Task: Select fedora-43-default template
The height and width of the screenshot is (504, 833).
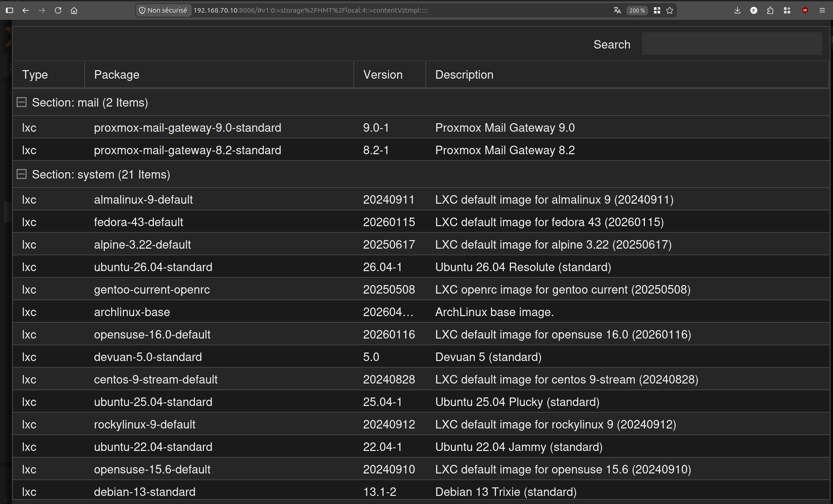Action: tap(421, 222)
